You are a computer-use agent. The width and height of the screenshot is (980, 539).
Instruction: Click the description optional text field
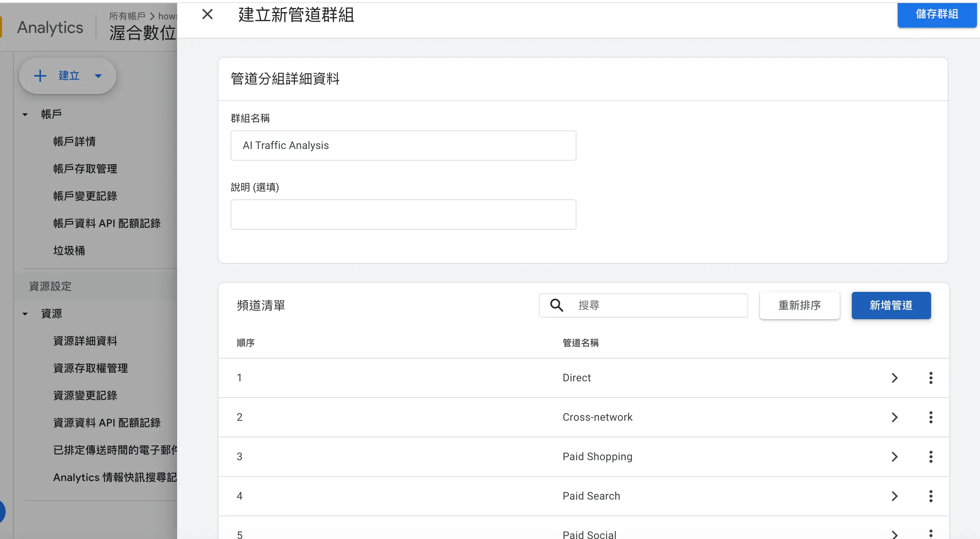click(x=403, y=215)
